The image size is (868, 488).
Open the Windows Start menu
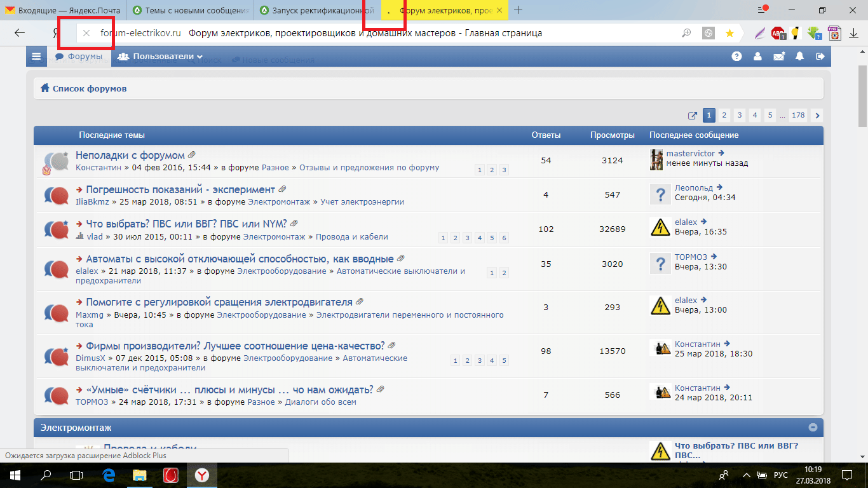point(15,475)
